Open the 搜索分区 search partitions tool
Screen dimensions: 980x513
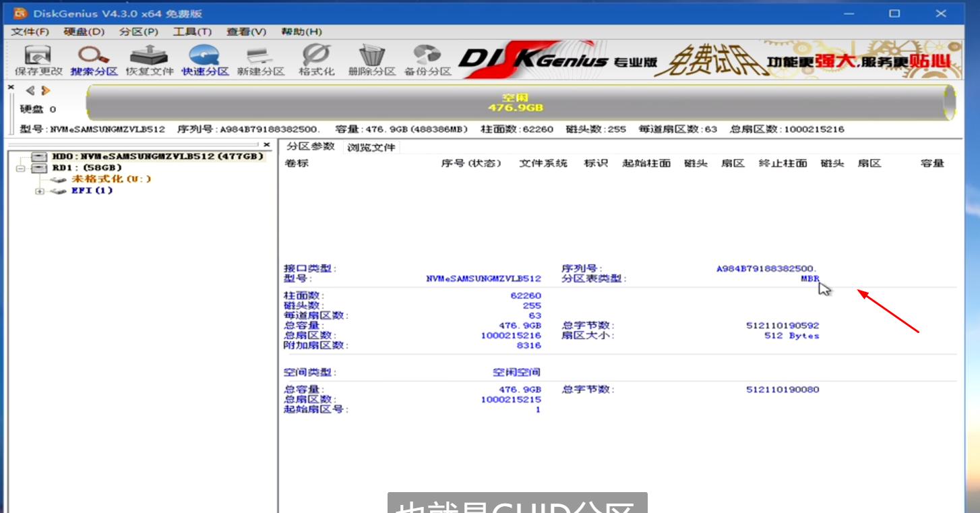click(94, 60)
